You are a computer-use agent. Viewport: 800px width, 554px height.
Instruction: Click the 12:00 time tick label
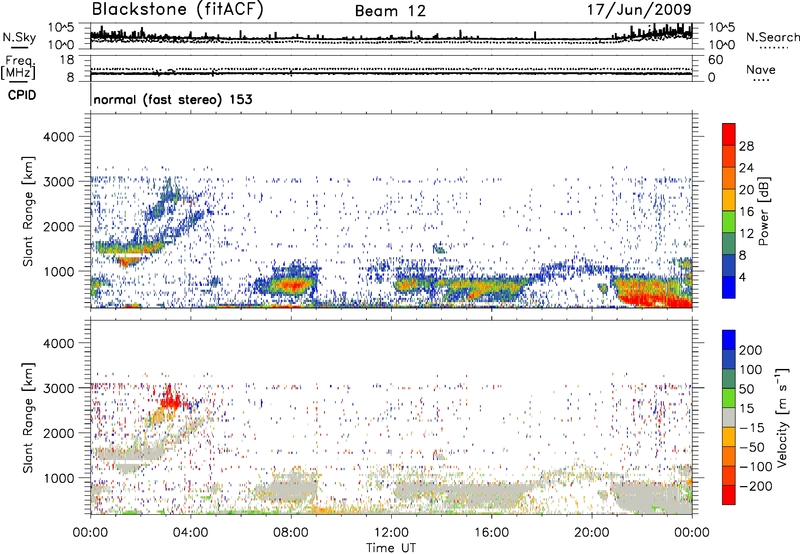point(391,533)
